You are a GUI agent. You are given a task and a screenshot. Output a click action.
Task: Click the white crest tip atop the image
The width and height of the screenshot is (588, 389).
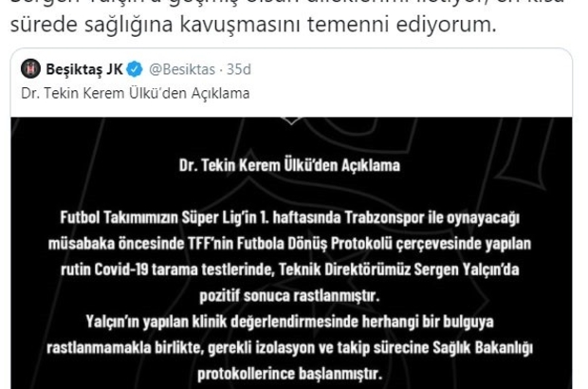[292, 120]
